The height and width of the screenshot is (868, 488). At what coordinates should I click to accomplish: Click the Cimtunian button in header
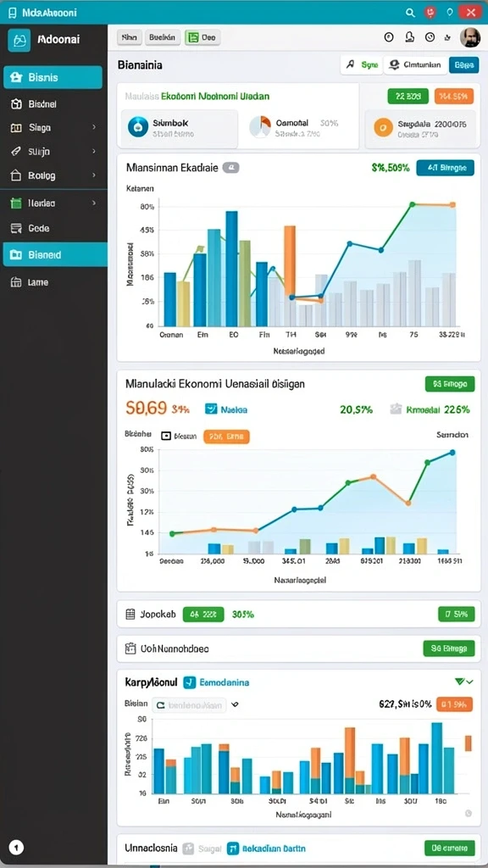click(415, 64)
